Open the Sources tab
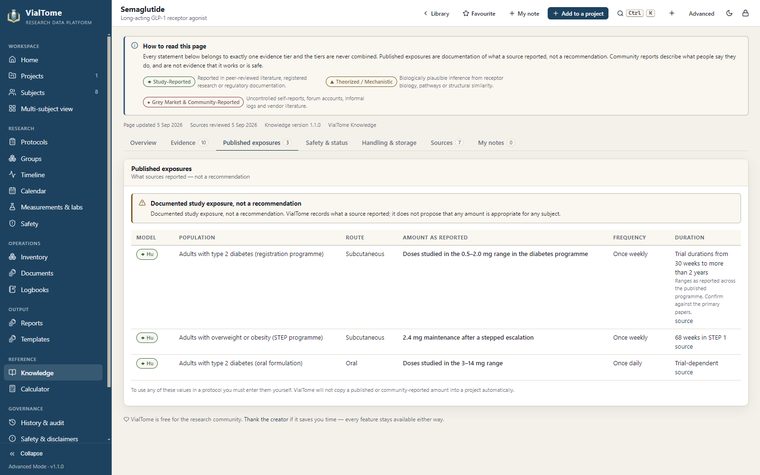This screenshot has height=475, width=760. (446, 142)
